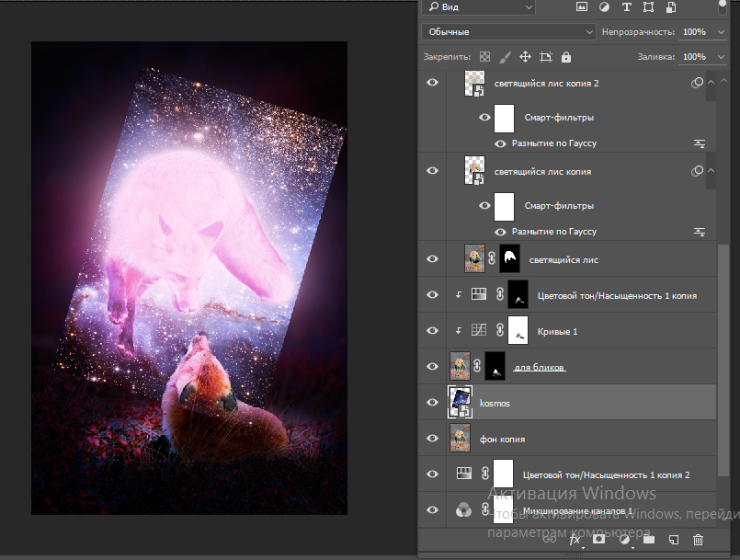Add layer mask button at panel bottom
740x560 pixels.
point(598,539)
